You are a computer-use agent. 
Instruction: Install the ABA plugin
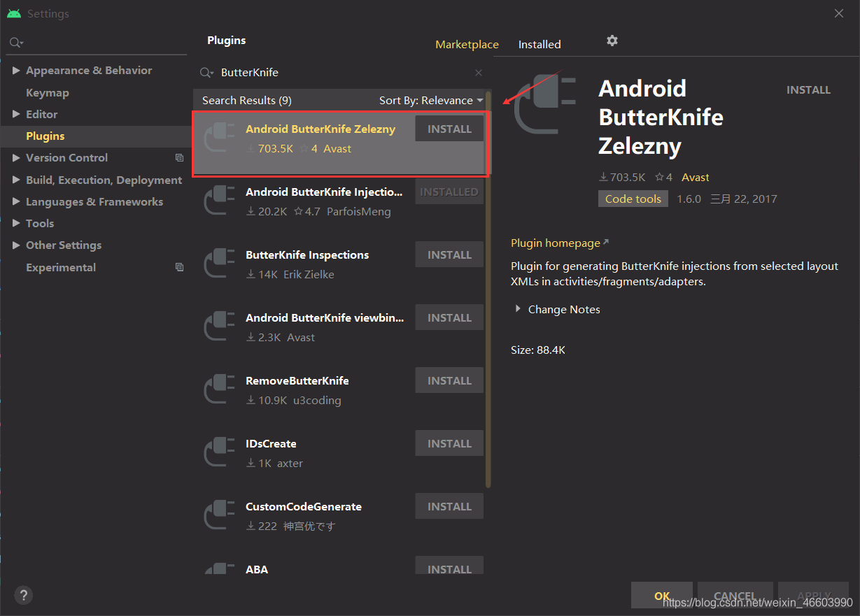[449, 566]
